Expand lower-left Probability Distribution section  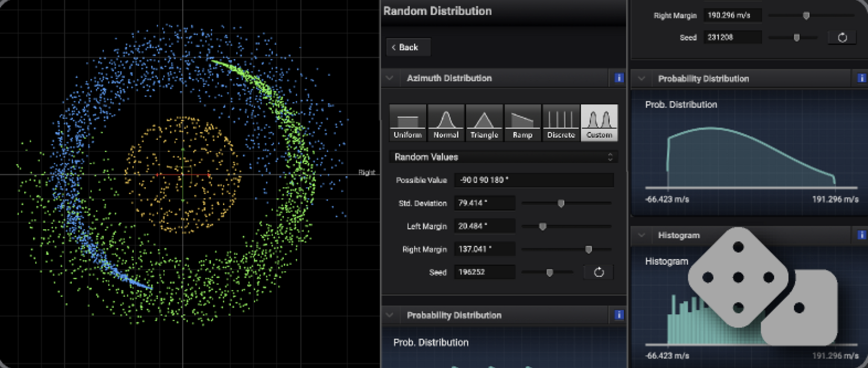pyautogui.click(x=389, y=315)
